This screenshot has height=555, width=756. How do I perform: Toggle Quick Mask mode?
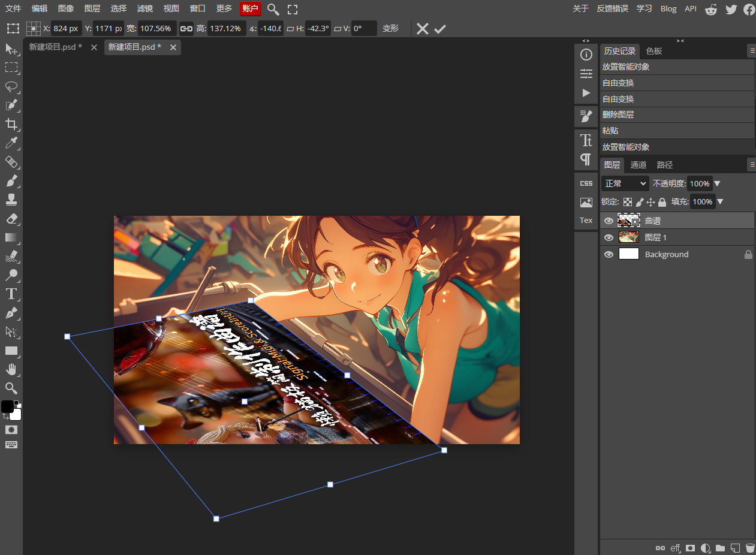11,430
